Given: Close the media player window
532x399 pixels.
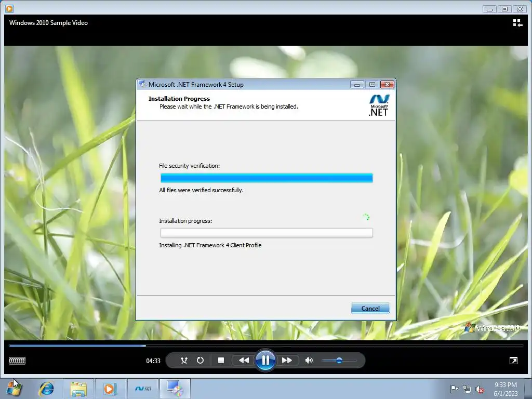Looking at the screenshot, I should click(x=520, y=9).
